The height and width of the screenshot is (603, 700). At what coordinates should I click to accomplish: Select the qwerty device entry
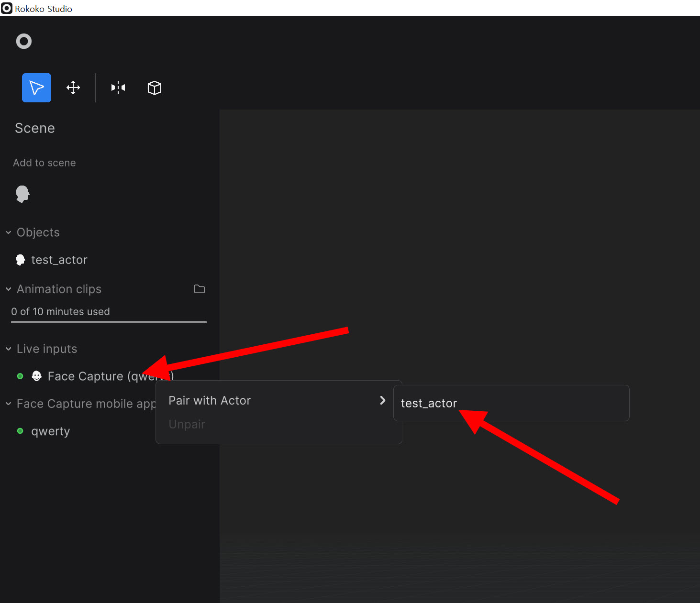click(x=50, y=431)
